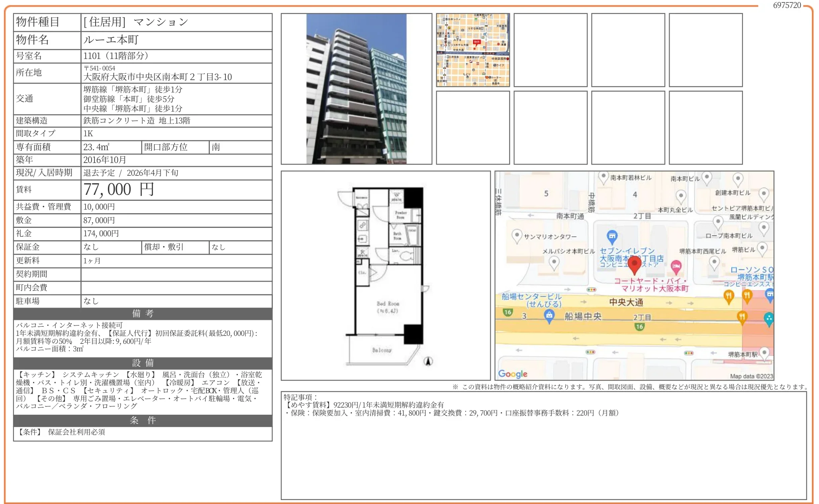Click the Map data ©2023 attribution
The image size is (819, 504).
[x=751, y=376]
